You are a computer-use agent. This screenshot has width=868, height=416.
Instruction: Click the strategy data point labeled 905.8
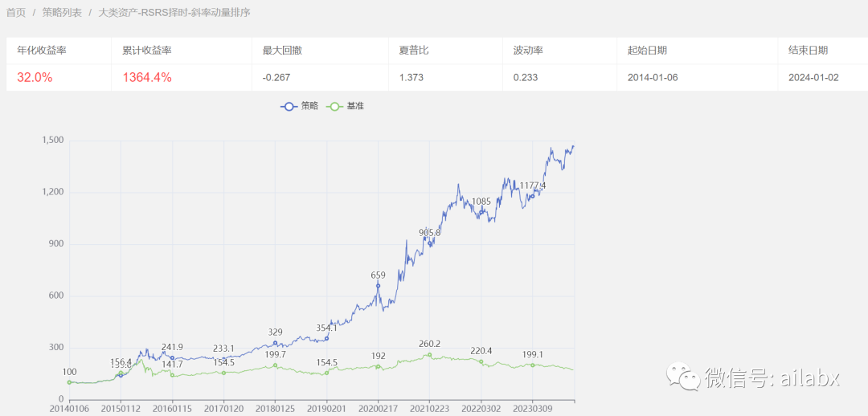coord(429,243)
